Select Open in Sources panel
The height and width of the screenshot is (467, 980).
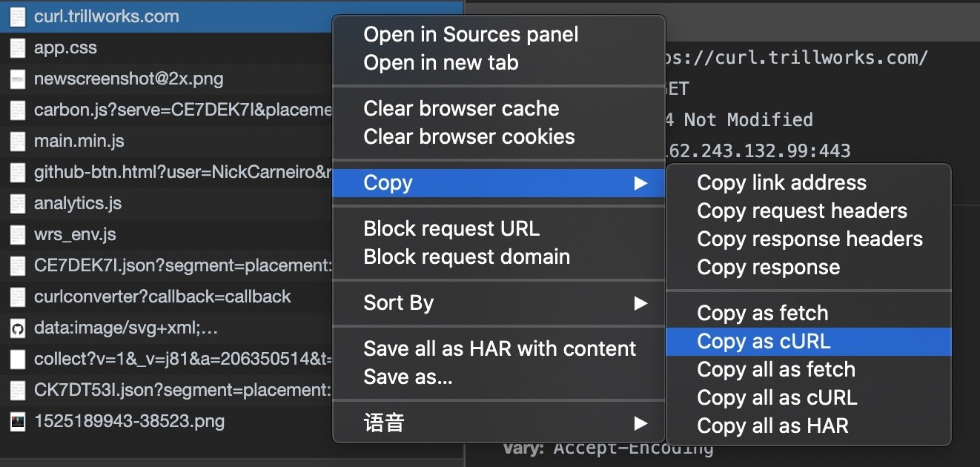pos(471,34)
